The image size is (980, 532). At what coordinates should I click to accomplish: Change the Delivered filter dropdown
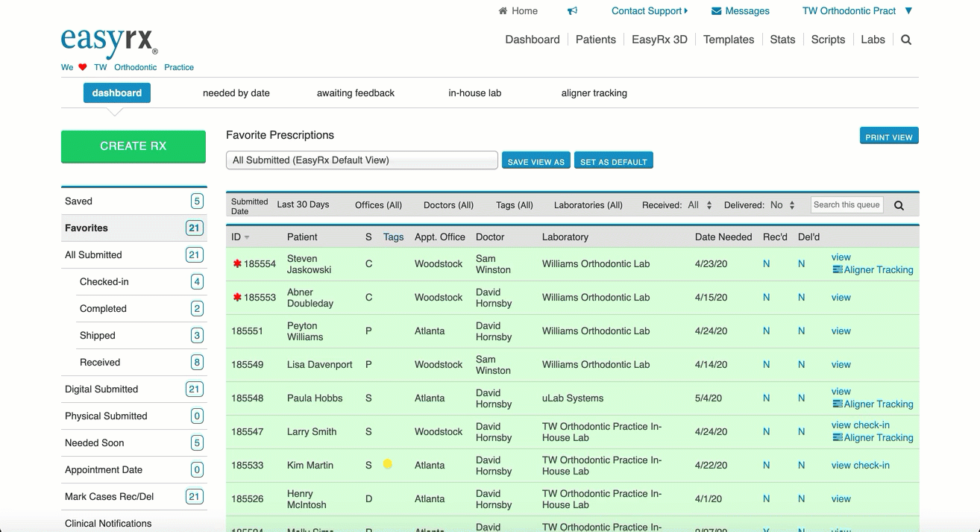783,204
